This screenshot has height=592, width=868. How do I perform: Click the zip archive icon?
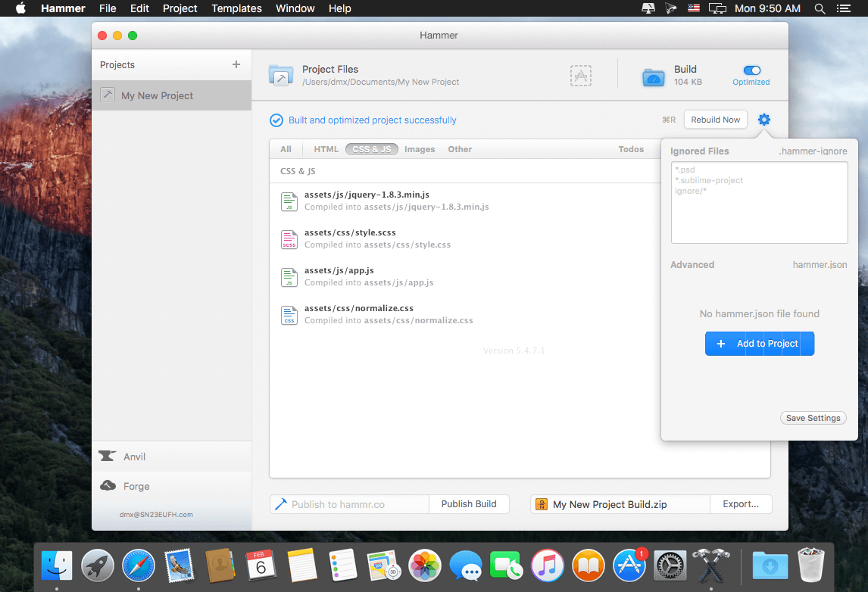542,504
